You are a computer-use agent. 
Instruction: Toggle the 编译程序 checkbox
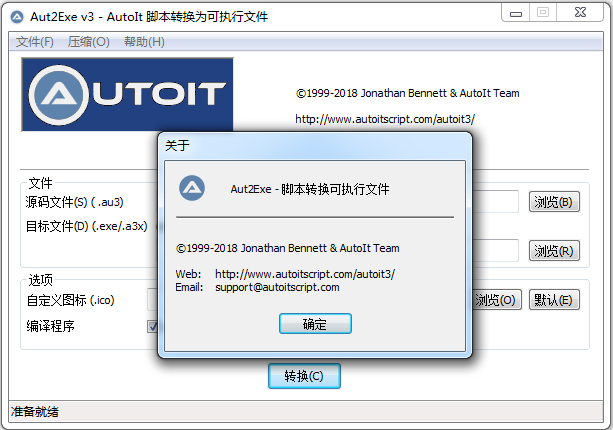[153, 326]
